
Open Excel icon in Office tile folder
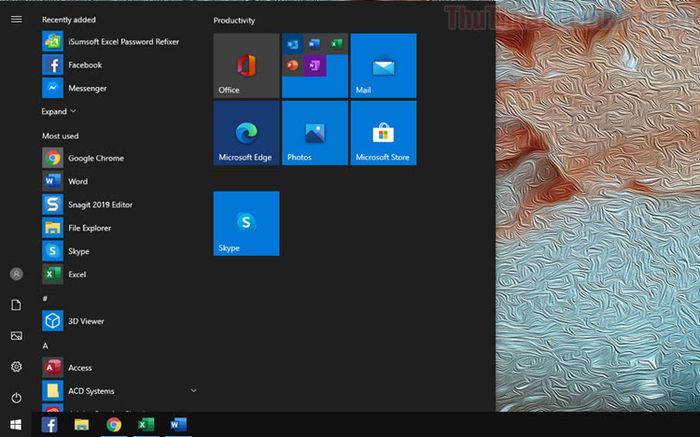coord(337,44)
